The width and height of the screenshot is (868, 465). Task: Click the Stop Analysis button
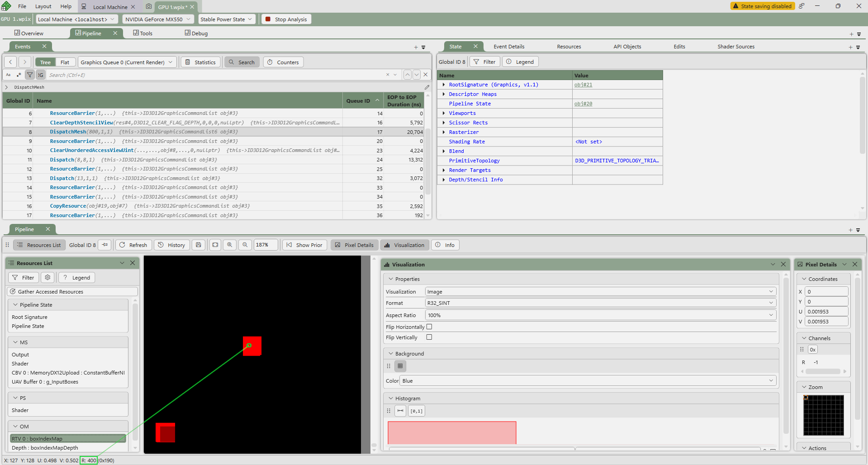287,19
